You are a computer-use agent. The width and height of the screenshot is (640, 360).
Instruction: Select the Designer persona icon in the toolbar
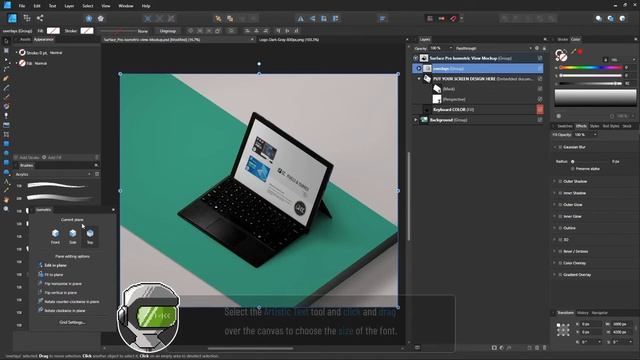tap(12, 18)
